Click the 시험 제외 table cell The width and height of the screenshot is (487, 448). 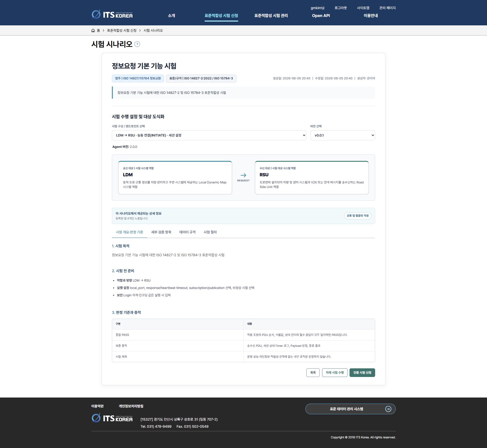[178, 357]
